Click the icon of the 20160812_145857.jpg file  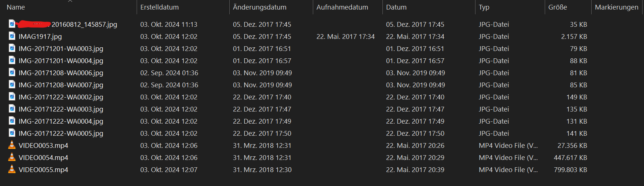point(12,24)
